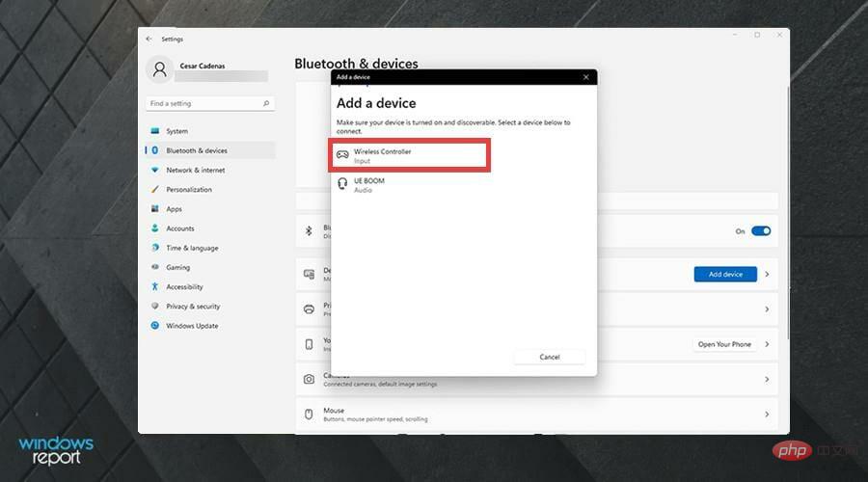This screenshot has width=868, height=482.
Task: Expand the Devices row chevron beside Add device
Action: coord(767,274)
